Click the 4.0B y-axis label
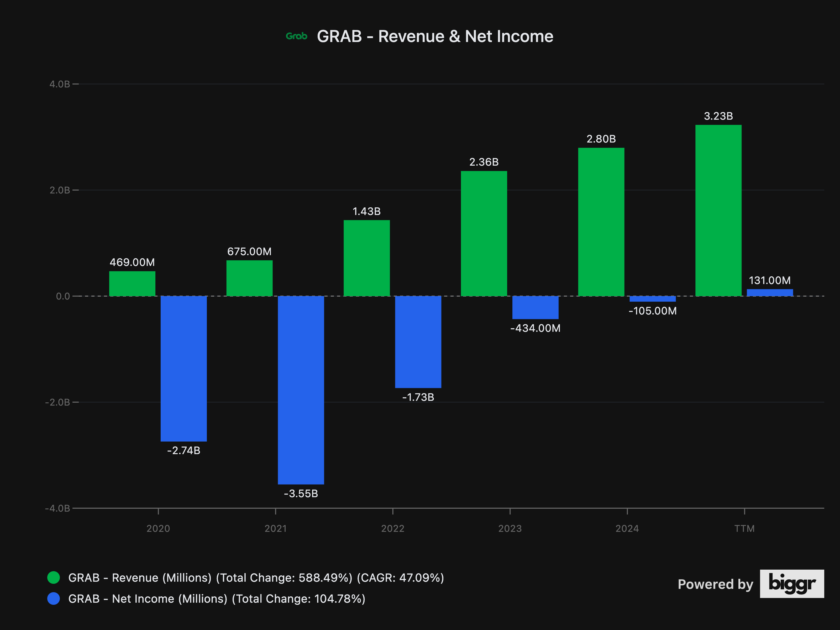 coord(60,84)
